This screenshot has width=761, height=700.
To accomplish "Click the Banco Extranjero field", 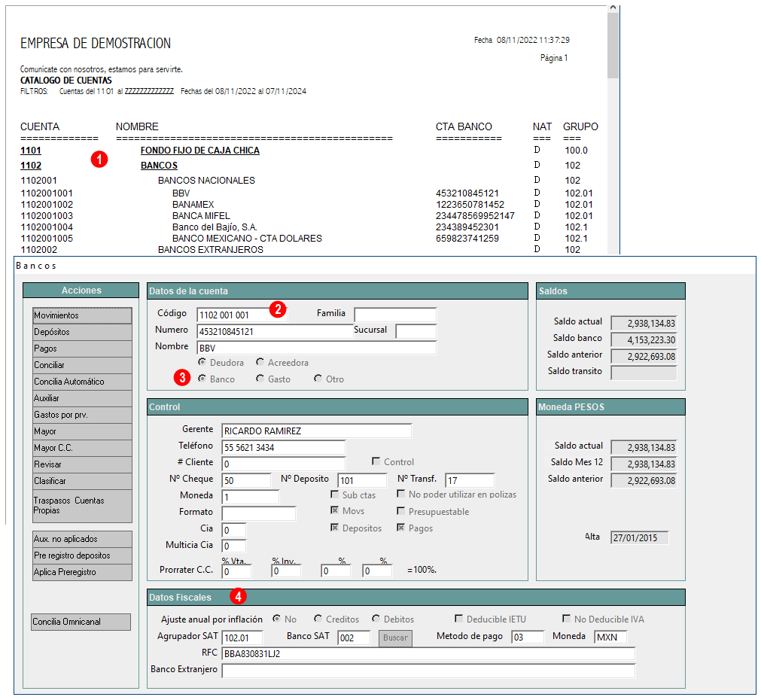I will 428,671.
